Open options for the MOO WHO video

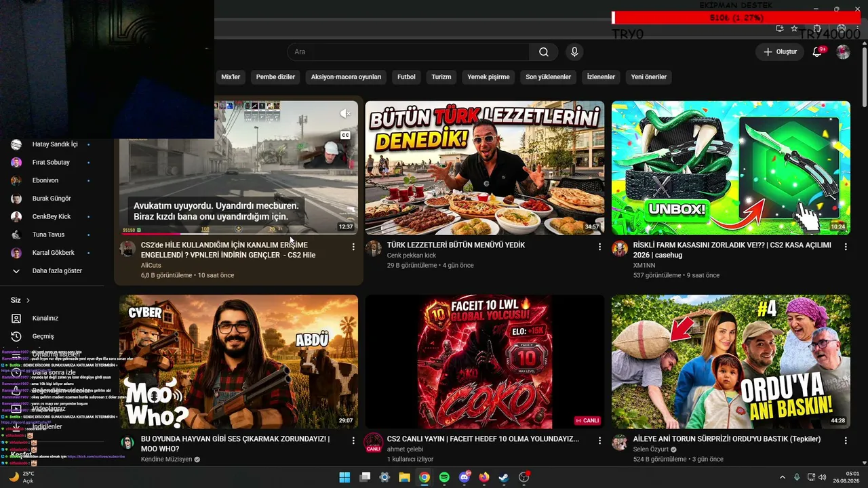pos(353,441)
